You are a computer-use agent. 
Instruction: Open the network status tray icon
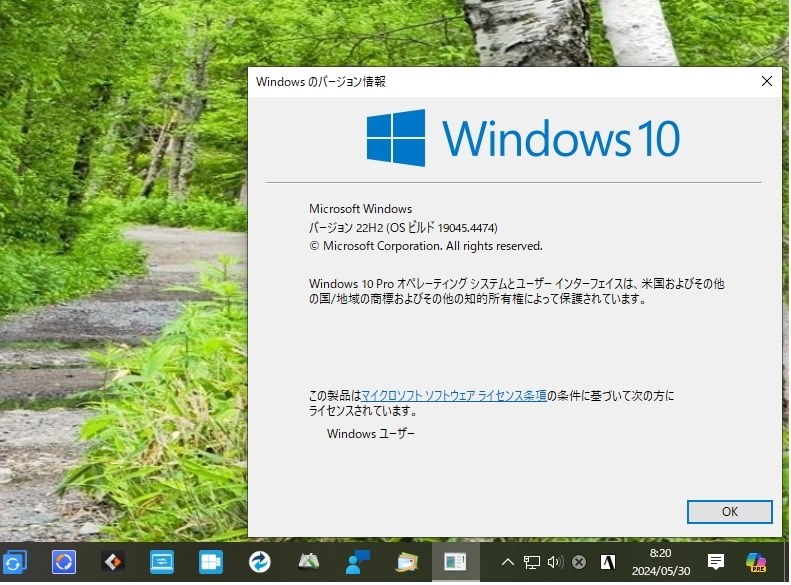click(532, 562)
